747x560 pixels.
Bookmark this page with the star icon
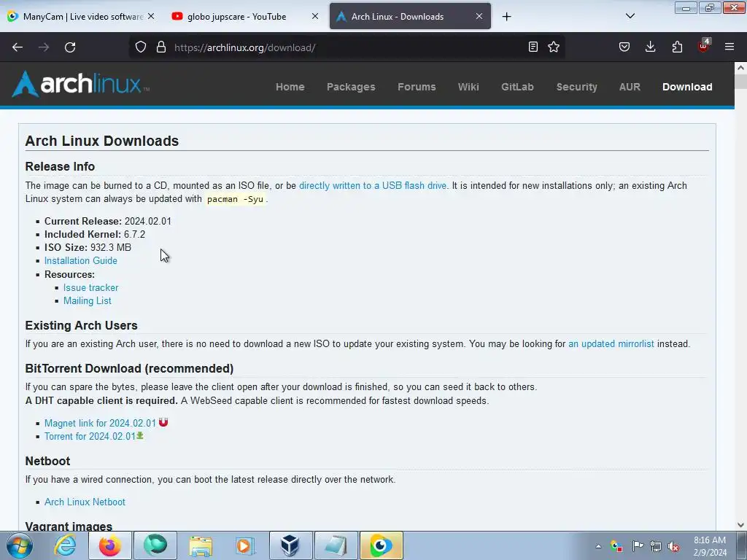point(554,47)
